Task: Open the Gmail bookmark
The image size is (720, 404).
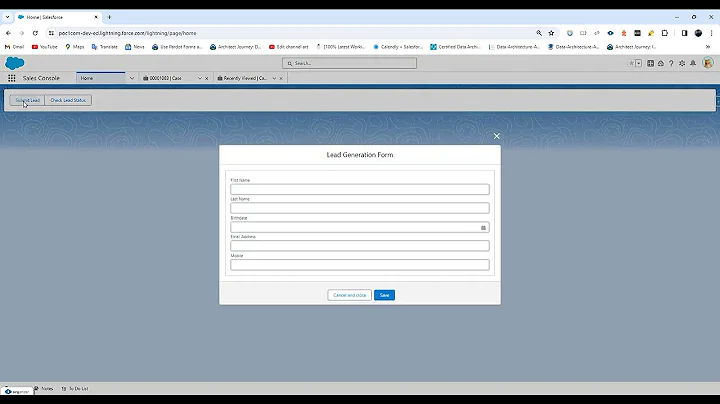Action: [14, 47]
